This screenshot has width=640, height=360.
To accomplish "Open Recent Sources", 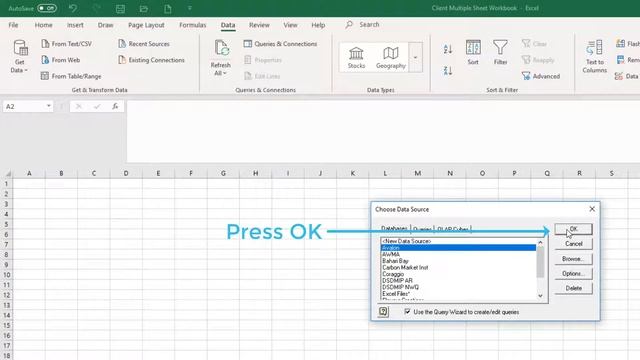I will [144, 44].
